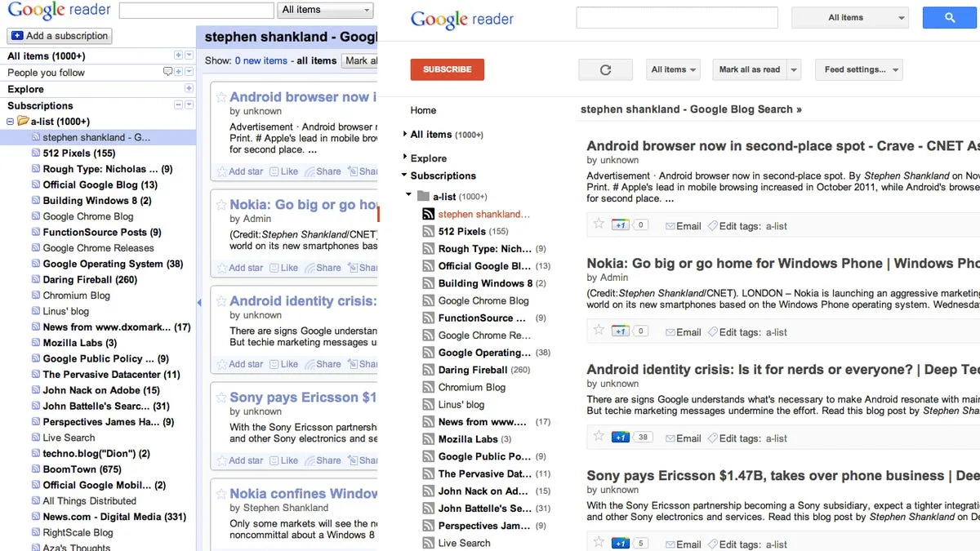Image resolution: width=980 pixels, height=551 pixels.
Task: Click envelope icon under Android identity crisis, new design
Action: point(670,438)
